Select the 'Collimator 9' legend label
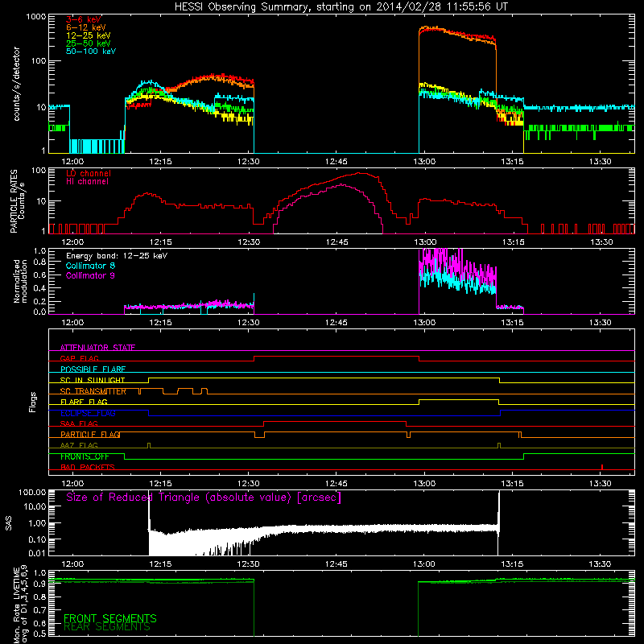This screenshot has width=644, height=644. pyautogui.click(x=90, y=275)
